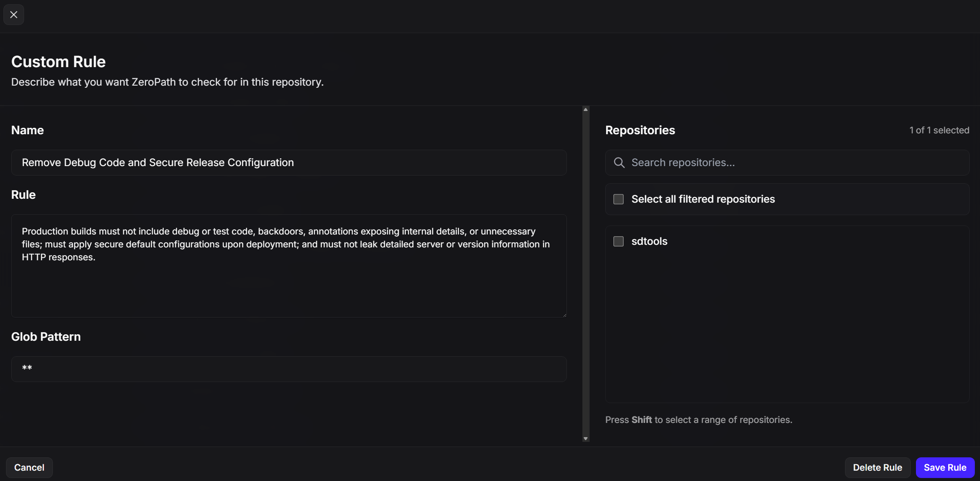This screenshot has height=481, width=980.
Task: Click the Custom Rule title heading
Action: coord(58,62)
